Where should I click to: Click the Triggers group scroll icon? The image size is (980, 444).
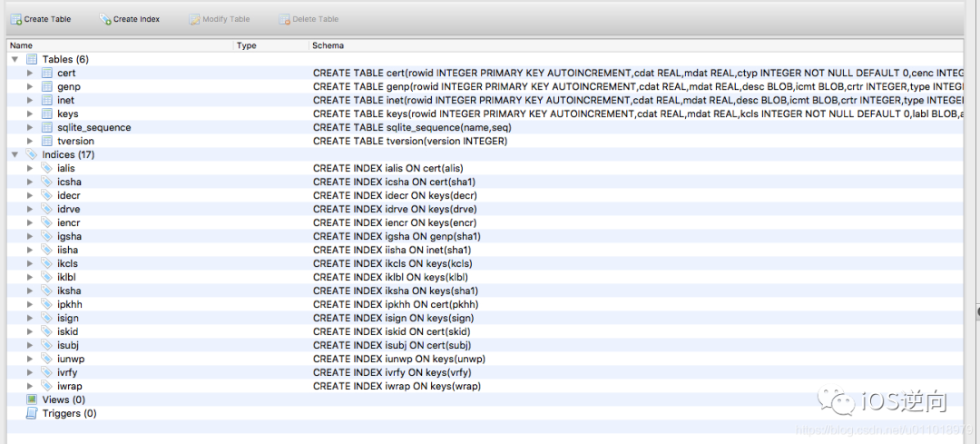31,413
